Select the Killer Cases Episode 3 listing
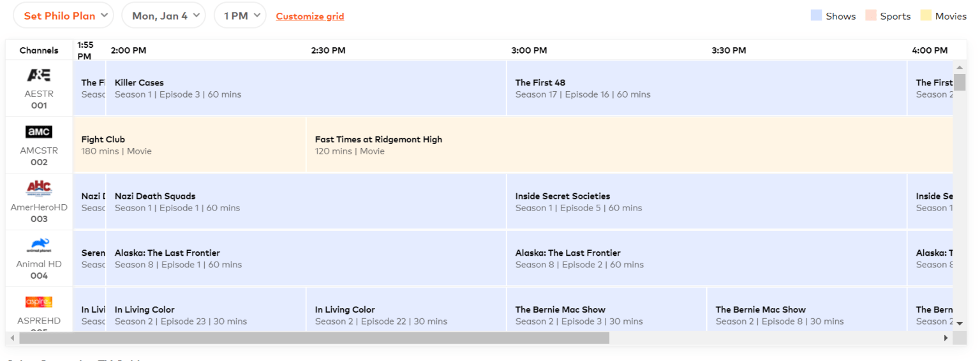 click(x=306, y=89)
